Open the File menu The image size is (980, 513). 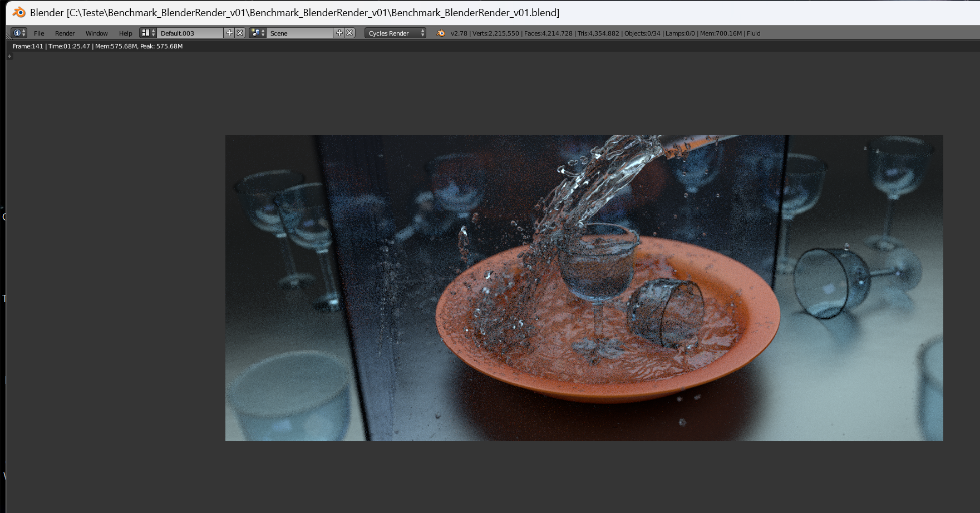39,33
